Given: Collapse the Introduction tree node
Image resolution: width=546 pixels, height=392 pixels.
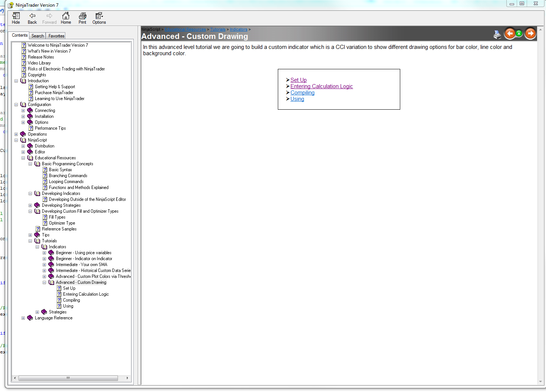Looking at the screenshot, I should click(x=16, y=81).
